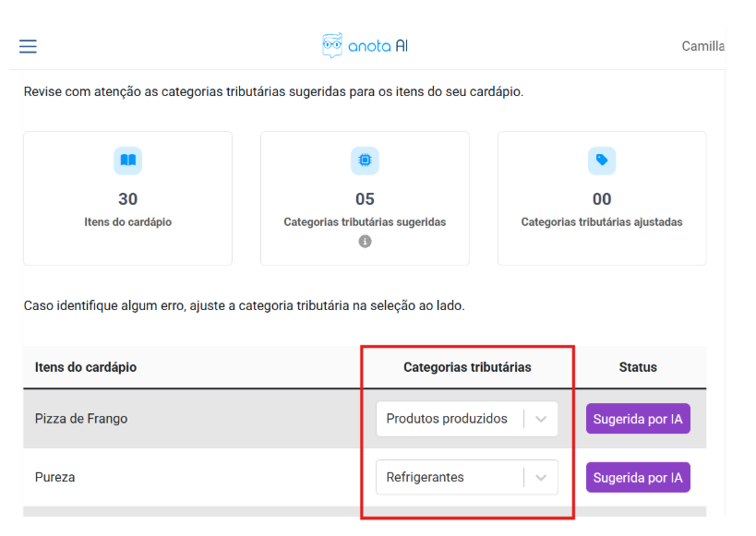Open the hamburger menu
This screenshot has width=756, height=536.
coord(28,46)
